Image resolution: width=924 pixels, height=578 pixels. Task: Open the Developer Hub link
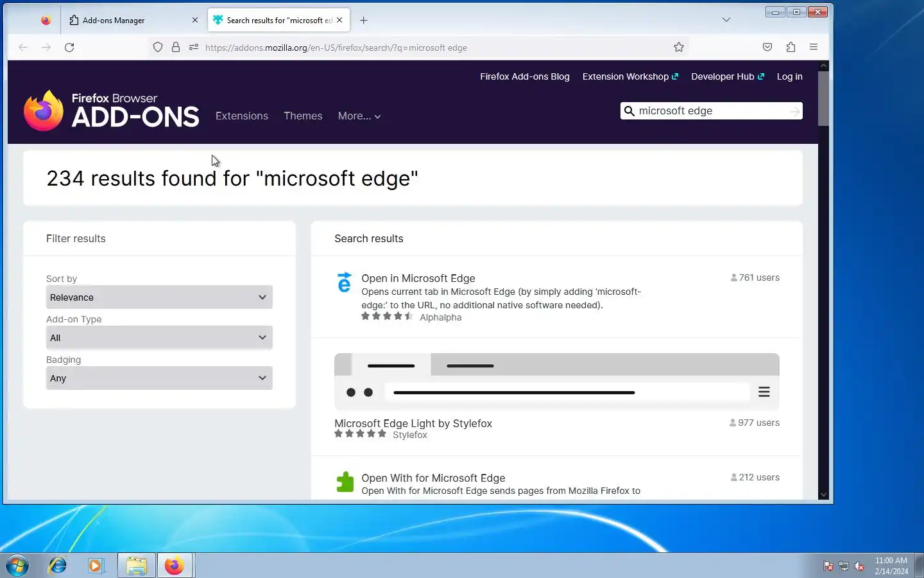[x=728, y=76]
